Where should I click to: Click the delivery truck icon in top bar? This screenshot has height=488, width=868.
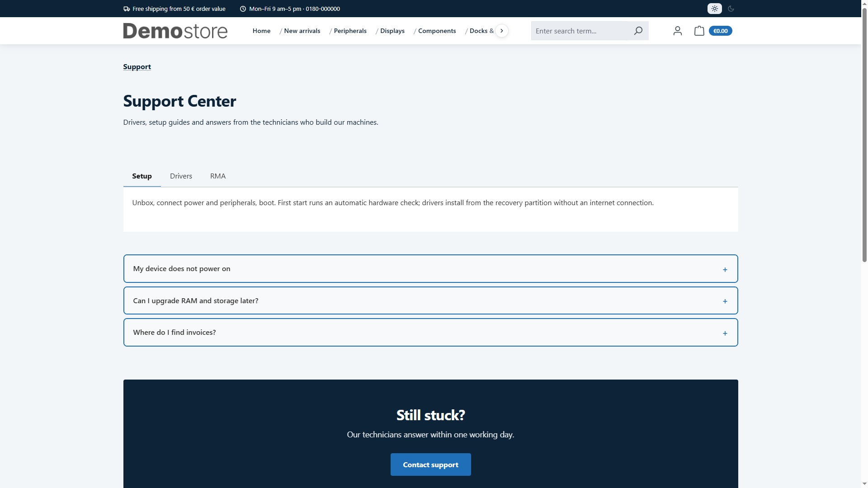(127, 9)
